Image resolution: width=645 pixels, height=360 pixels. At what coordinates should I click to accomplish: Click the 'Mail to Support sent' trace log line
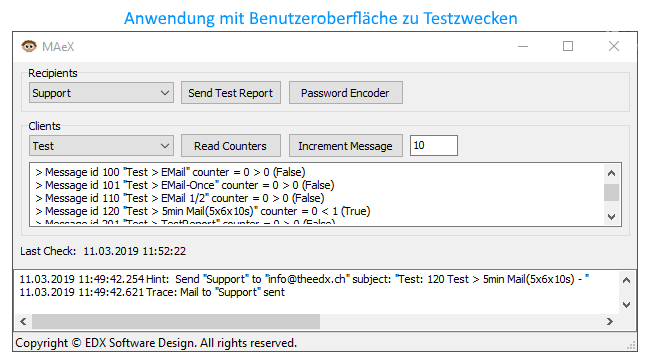pos(152,292)
